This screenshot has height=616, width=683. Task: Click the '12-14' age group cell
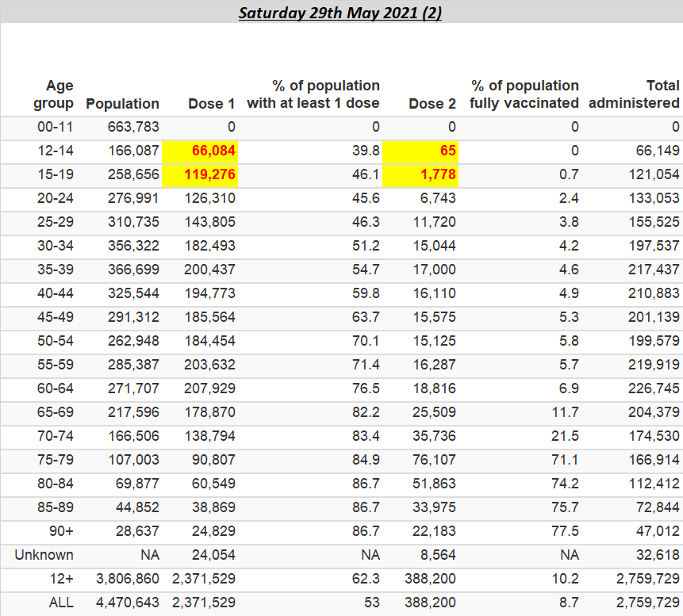(56, 151)
